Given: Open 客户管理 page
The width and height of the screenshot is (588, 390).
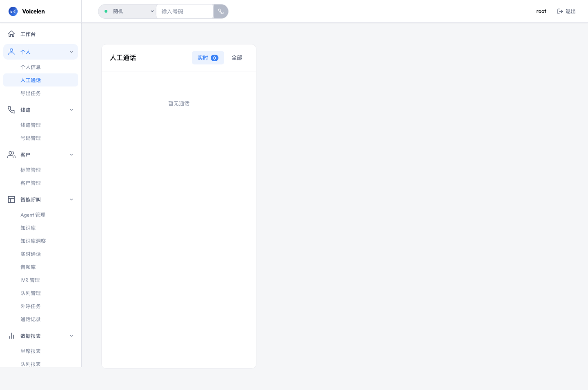Looking at the screenshot, I should (40, 183).
